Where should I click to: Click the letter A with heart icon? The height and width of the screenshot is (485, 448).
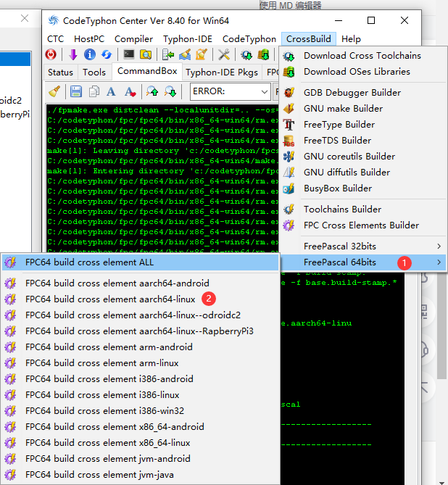(x=130, y=91)
